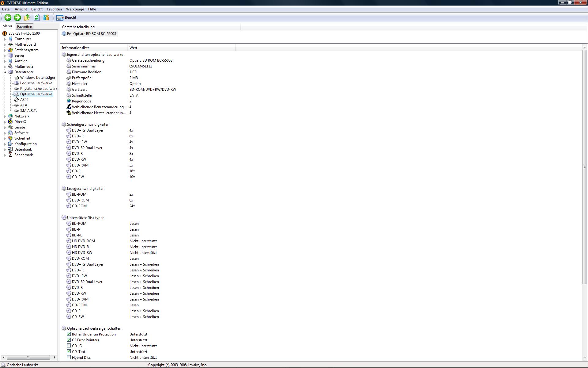Viewport: 588px width, 368px height.
Task: Select the ATA tree item
Action: click(24, 105)
